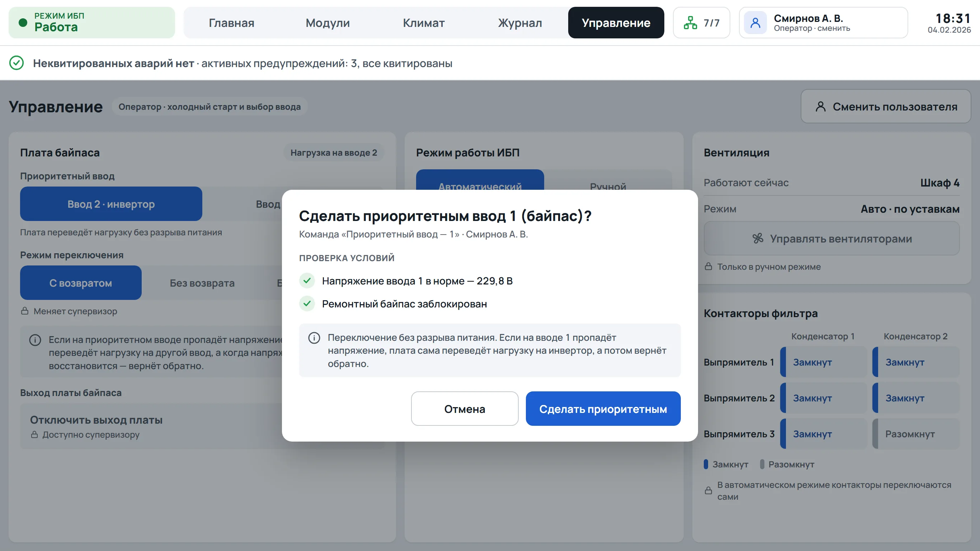Image resolution: width=980 pixels, height=551 pixels.
Task: Click the lock icon beside Доступно супервизору
Action: click(x=34, y=434)
